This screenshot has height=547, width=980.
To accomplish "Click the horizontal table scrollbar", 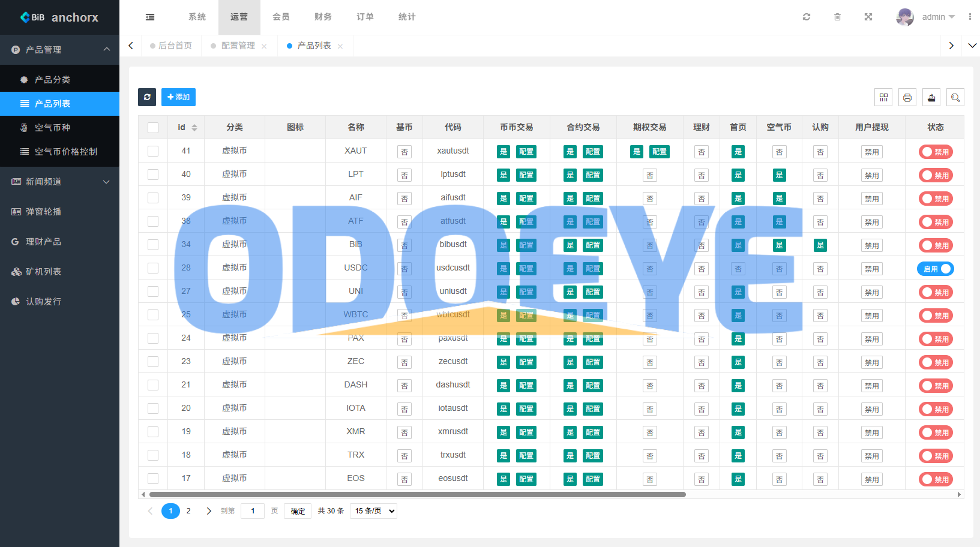I will (x=417, y=495).
